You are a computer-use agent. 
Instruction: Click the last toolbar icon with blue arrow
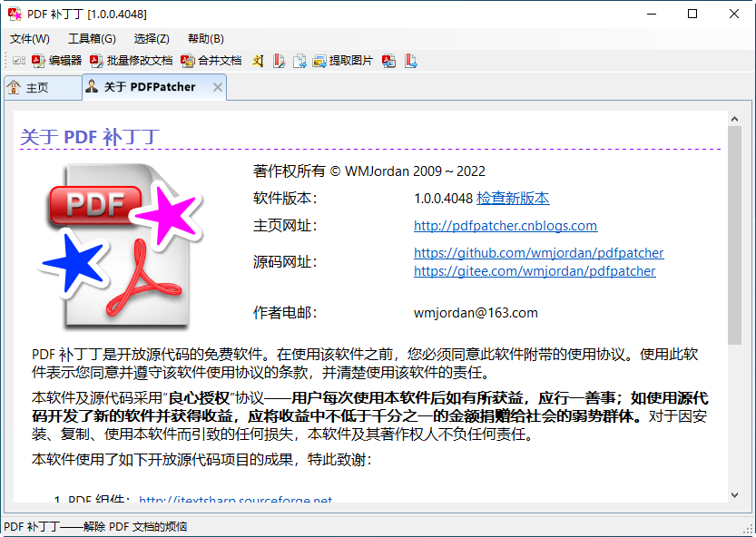(411, 61)
